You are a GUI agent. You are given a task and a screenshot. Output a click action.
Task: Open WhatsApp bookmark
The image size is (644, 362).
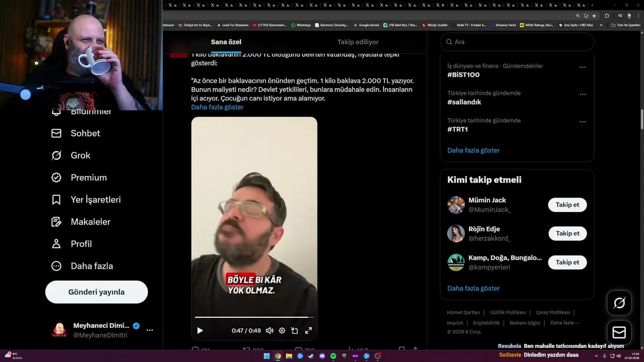pyautogui.click(x=300, y=25)
